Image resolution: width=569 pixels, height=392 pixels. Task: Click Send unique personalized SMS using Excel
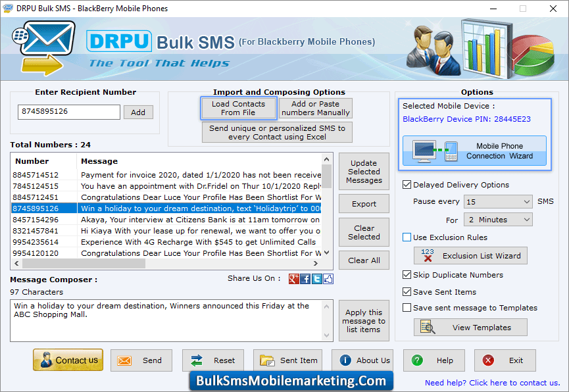pyautogui.click(x=277, y=132)
